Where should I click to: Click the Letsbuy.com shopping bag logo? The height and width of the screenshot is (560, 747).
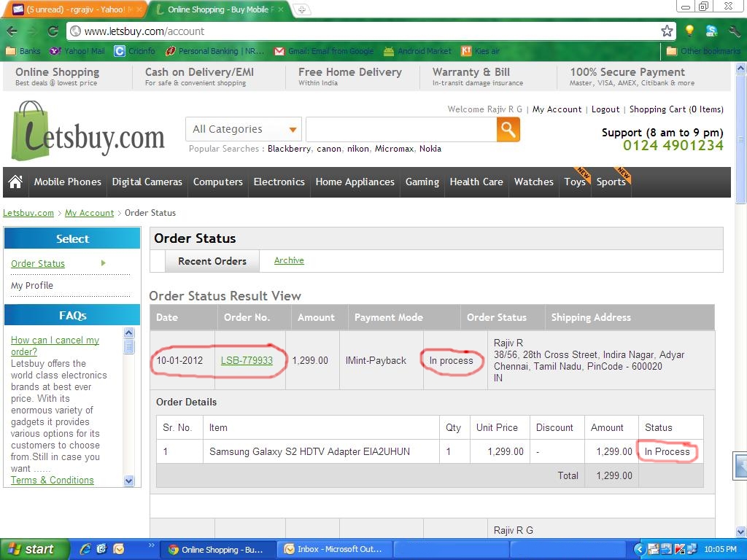tap(87, 133)
